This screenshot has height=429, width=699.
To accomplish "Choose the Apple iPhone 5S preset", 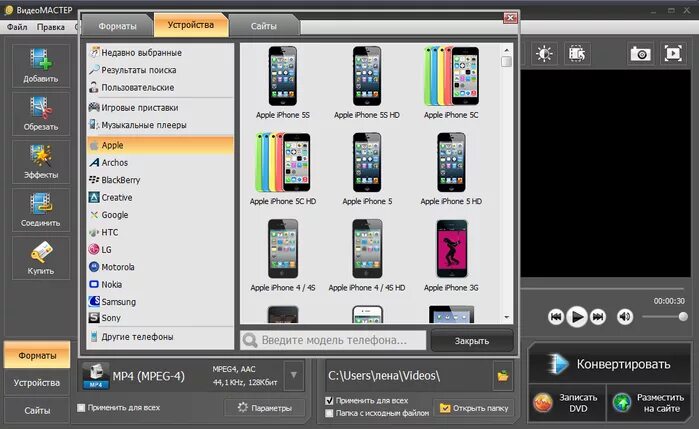I will point(283,82).
